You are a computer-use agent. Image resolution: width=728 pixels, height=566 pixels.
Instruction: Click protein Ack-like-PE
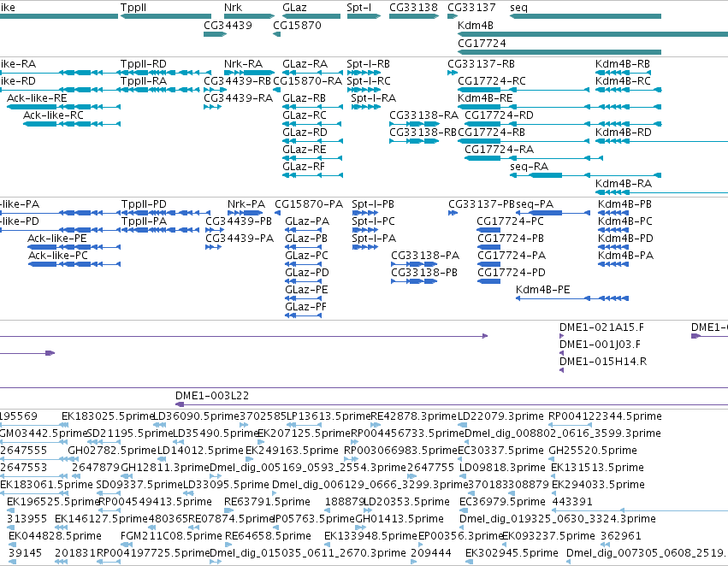click(x=74, y=247)
